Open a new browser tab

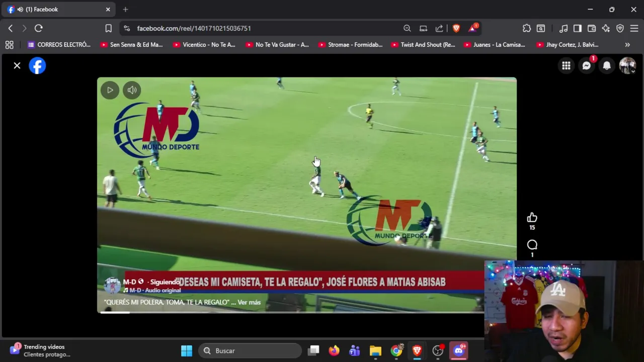click(125, 9)
